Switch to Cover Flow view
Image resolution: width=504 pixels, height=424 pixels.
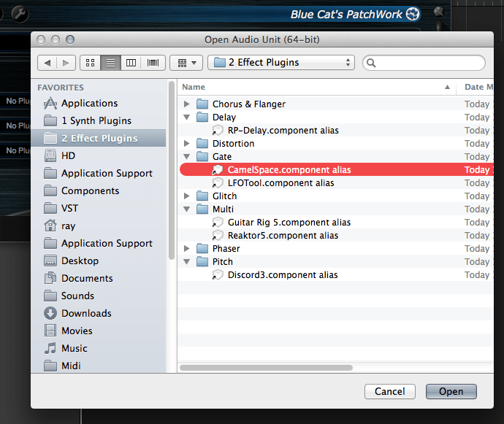pos(153,63)
